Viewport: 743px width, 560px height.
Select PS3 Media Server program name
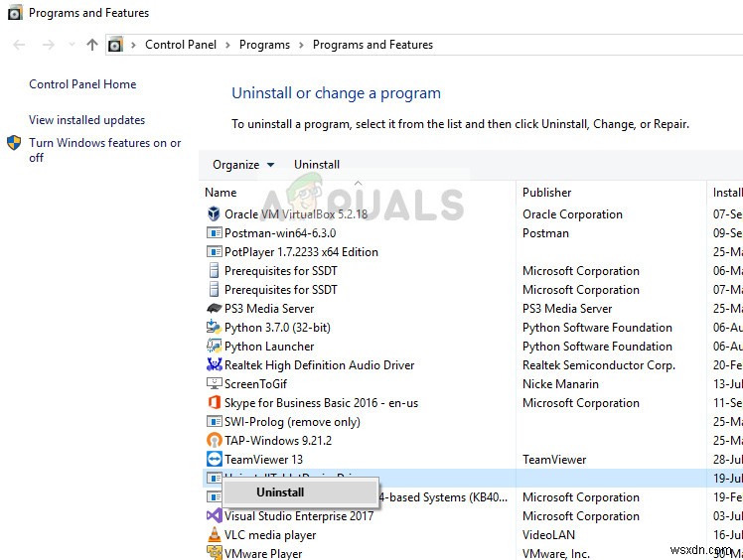pos(269,309)
